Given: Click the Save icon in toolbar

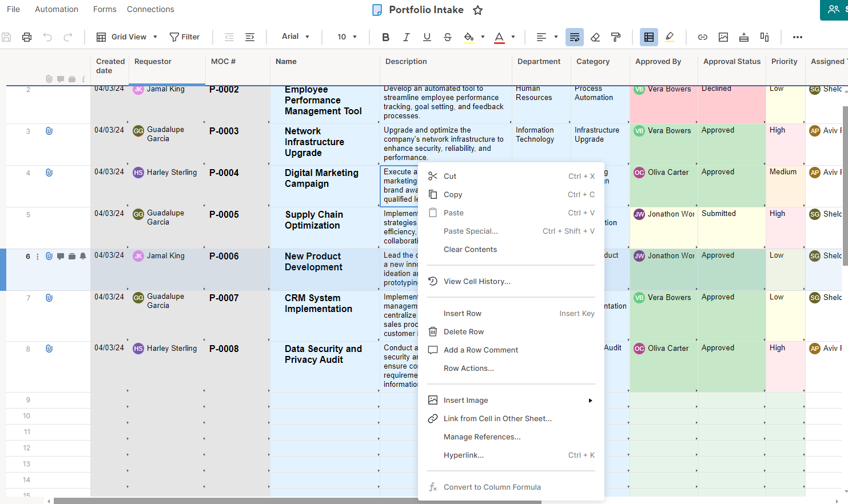Looking at the screenshot, I should (6, 37).
